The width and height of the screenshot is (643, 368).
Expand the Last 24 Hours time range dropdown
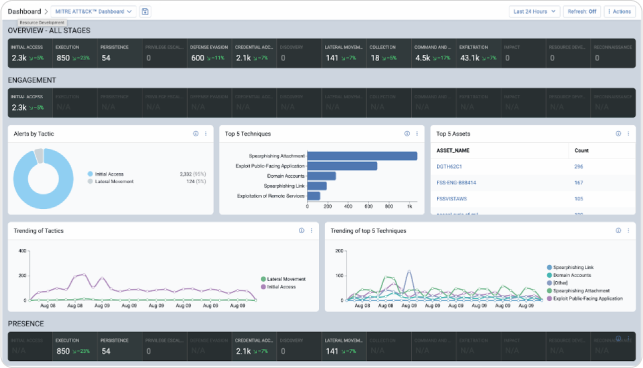tap(534, 11)
